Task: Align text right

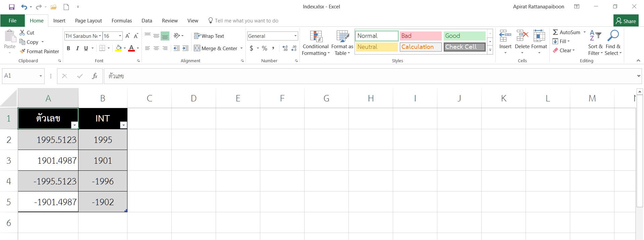Action: tap(165, 48)
